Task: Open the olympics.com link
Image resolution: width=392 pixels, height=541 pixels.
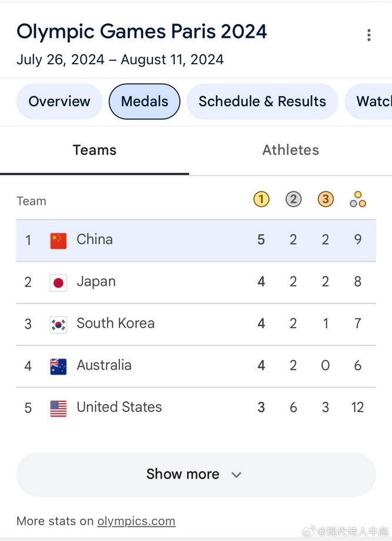Action: pyautogui.click(x=136, y=521)
